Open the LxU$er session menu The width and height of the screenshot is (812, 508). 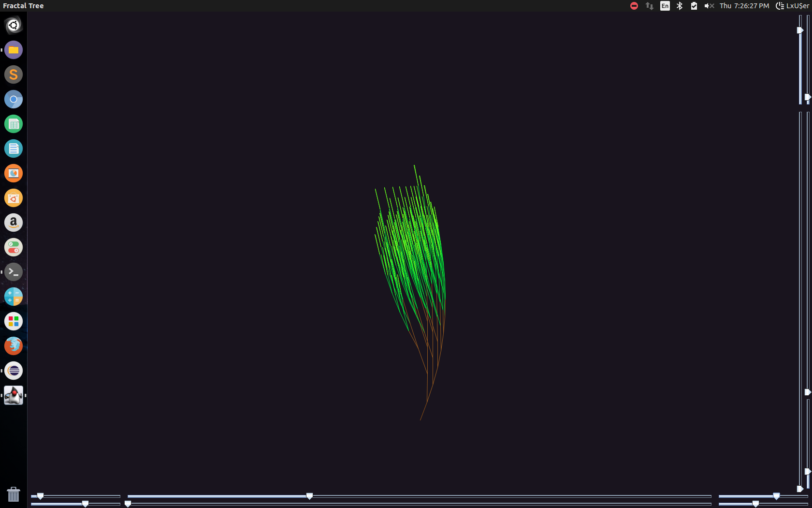(792, 6)
